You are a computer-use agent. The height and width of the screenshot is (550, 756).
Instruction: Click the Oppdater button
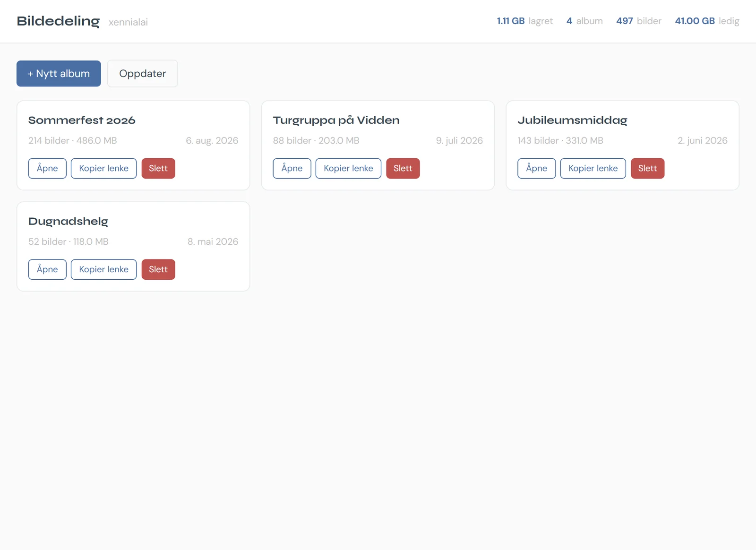143,74
